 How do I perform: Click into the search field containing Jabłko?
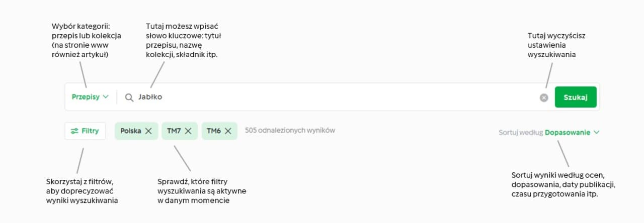point(327,97)
